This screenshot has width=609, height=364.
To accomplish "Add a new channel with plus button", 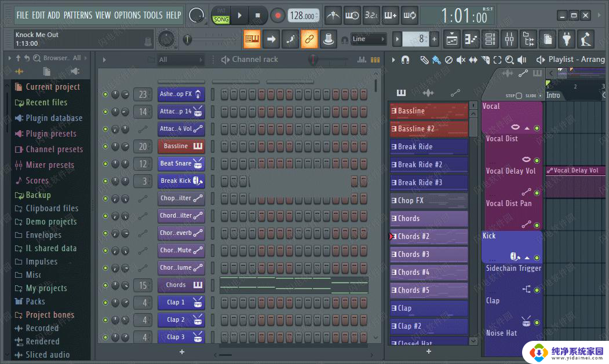I will pos(182,352).
